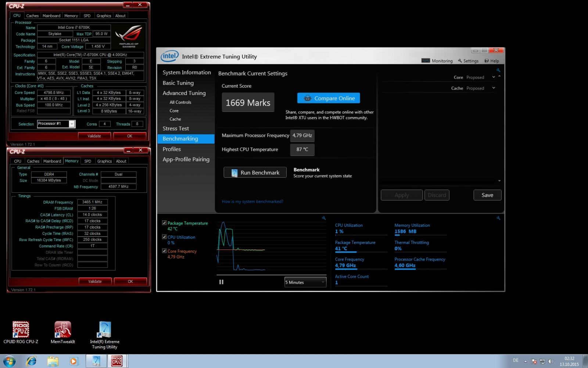Click Validate in bottom CPU-Z Memory window

[x=95, y=281]
